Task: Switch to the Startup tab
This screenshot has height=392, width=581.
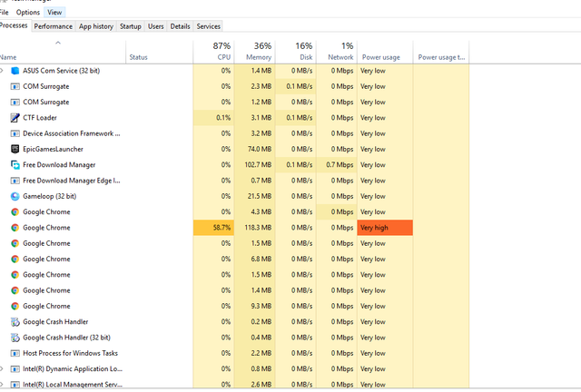Action: [x=131, y=26]
